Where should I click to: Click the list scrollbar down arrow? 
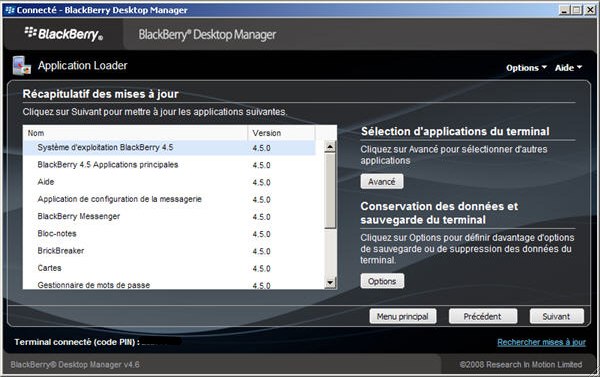point(330,282)
